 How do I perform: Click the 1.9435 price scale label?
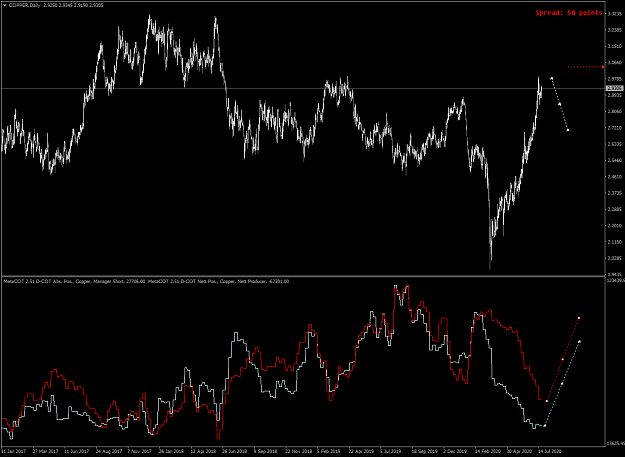[x=614, y=274]
